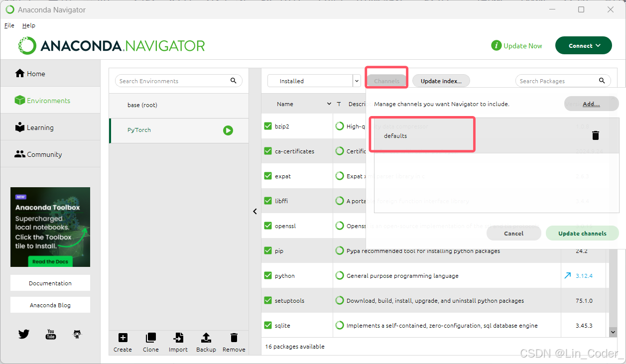Click the pip package type icon
This screenshot has width=626, height=364.
point(340,250)
